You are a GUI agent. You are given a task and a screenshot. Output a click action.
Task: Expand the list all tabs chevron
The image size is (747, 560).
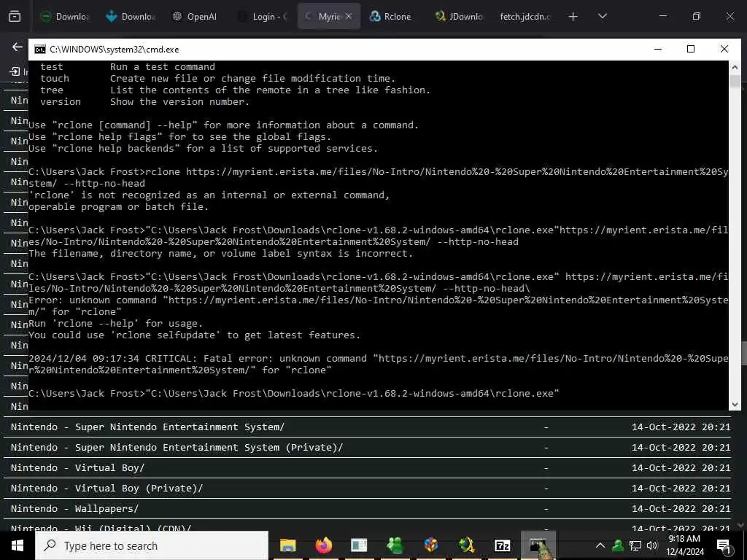(602, 17)
